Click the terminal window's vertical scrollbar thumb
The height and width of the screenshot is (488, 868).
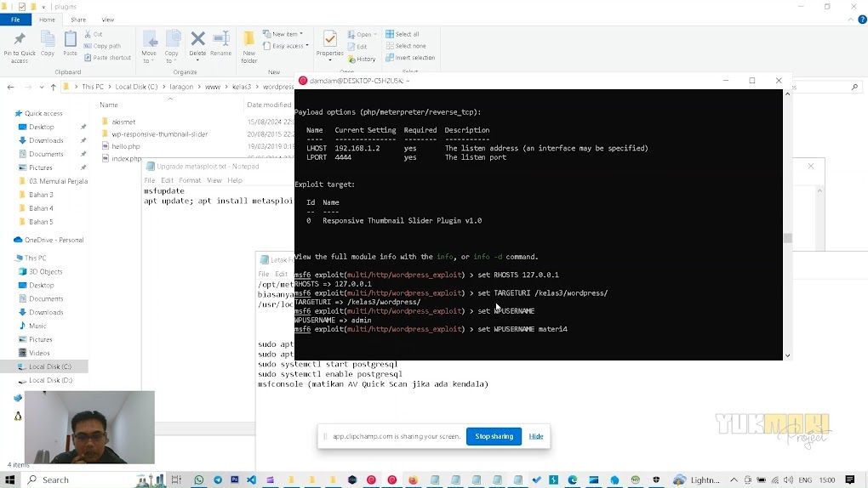pyautogui.click(x=788, y=238)
